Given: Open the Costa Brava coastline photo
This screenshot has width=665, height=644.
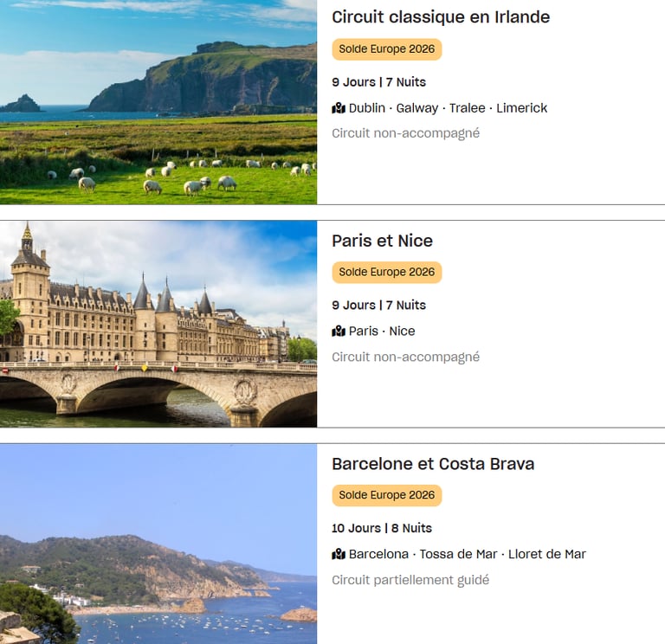Looking at the screenshot, I should (x=158, y=544).
